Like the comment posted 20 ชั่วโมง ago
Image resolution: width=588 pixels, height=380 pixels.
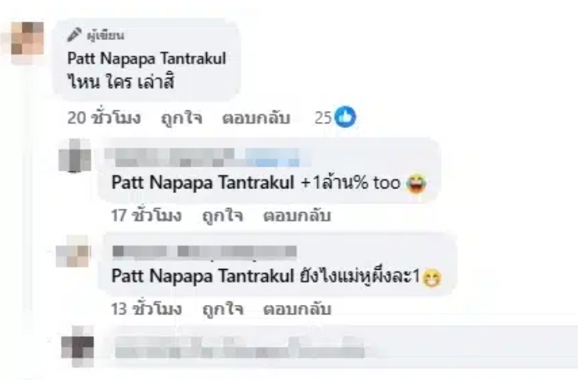[x=181, y=118]
